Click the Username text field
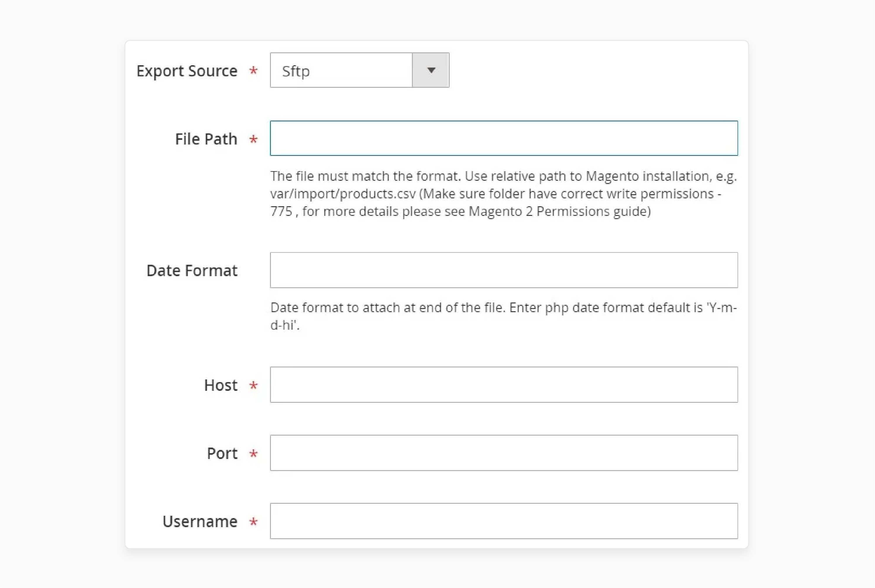The image size is (875, 588). pos(504,521)
